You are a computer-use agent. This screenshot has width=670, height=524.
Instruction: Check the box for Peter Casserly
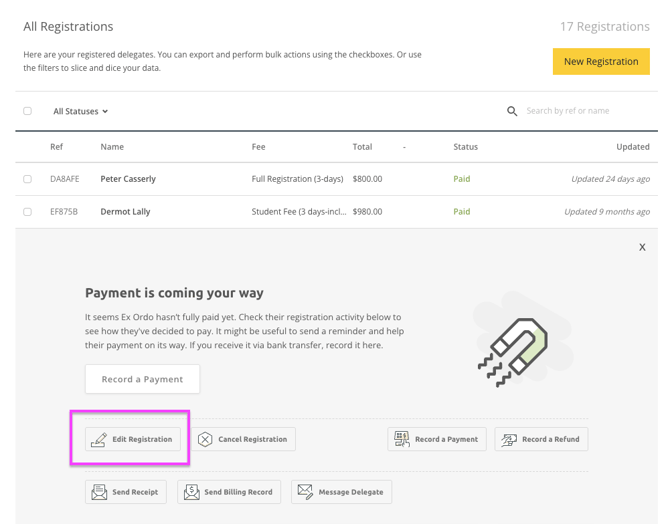pyautogui.click(x=28, y=179)
